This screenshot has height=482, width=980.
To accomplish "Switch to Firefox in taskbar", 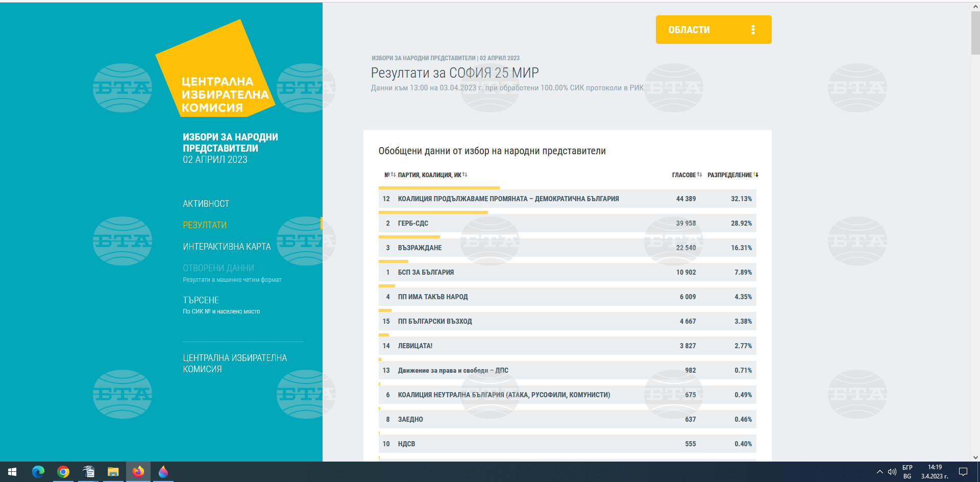I will [x=138, y=472].
